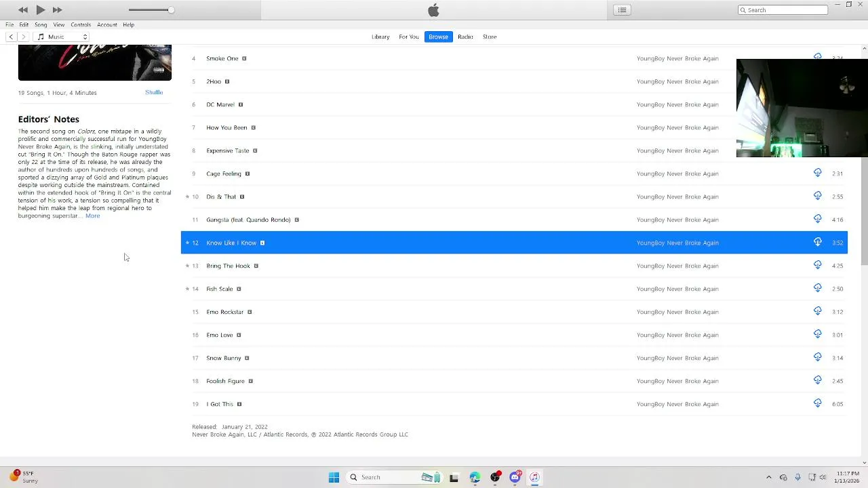Click the Shuffle link
Image resolution: width=868 pixels, height=488 pixels.
[x=154, y=92]
